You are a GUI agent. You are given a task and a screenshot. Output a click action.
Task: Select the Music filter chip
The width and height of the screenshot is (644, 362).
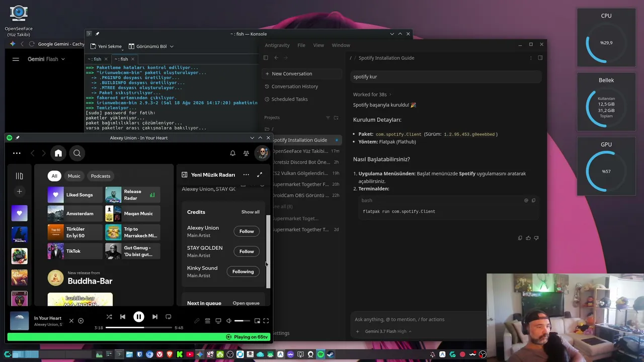[74, 176]
